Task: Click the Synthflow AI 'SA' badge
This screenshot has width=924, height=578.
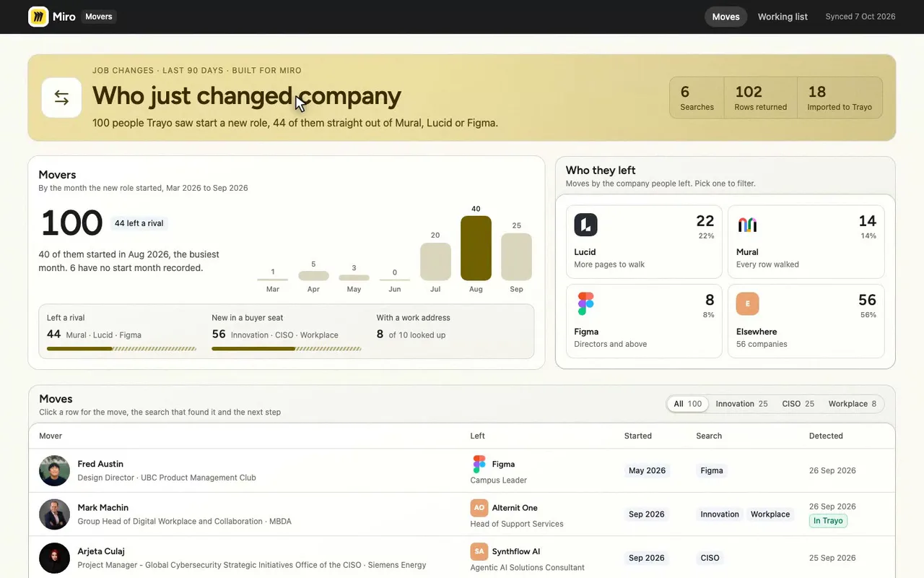Action: click(479, 551)
